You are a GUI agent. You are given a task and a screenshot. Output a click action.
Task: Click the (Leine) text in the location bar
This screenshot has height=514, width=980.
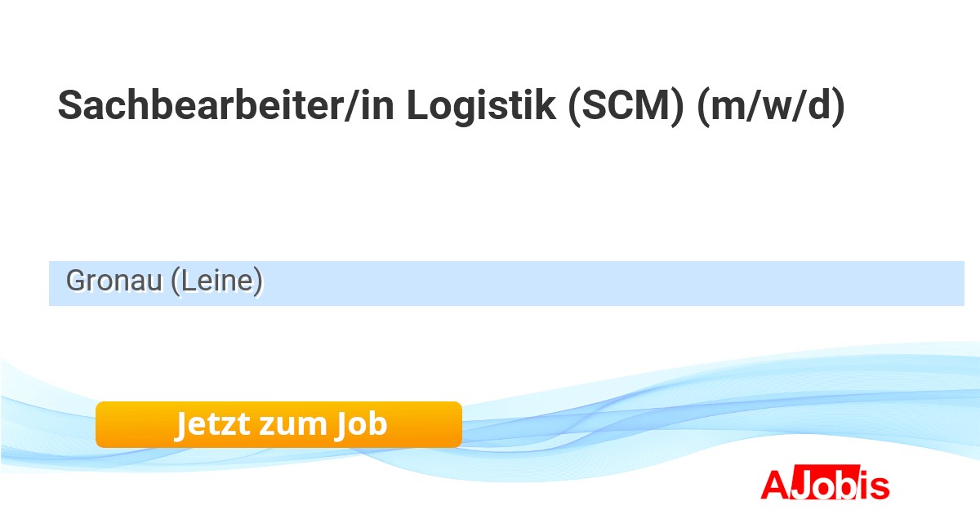pos(217,281)
